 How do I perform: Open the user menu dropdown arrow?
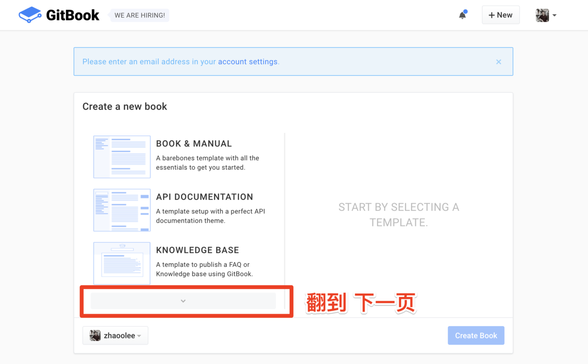point(554,15)
